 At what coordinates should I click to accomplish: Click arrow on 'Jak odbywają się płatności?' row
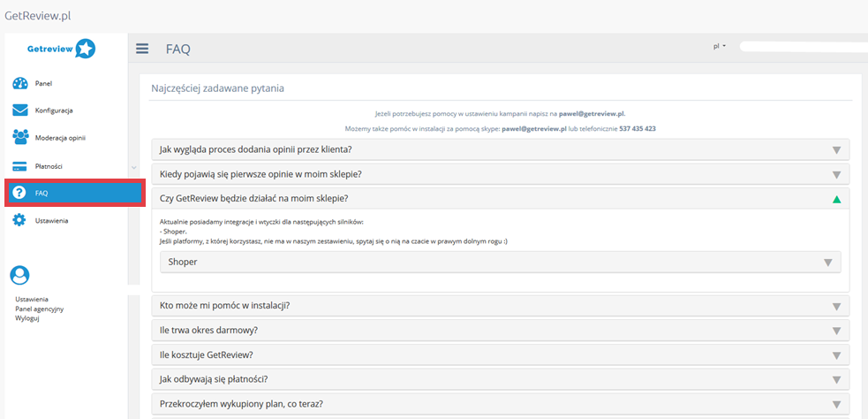pos(836,379)
